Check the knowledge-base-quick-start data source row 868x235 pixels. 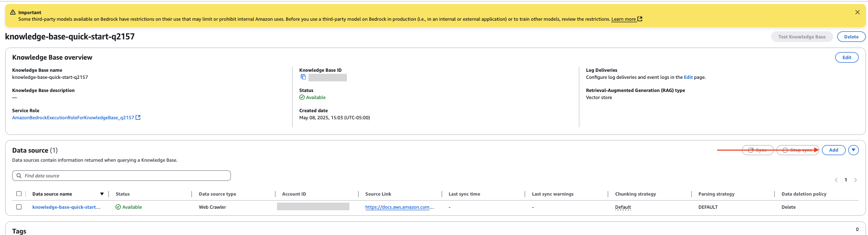tap(19, 207)
